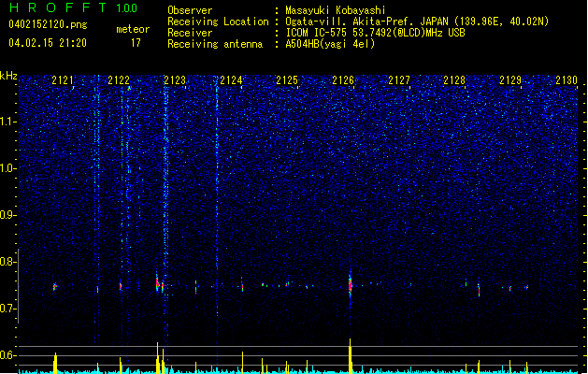Screen dimensions: 588x374
Task: Click location text Ogata-vill. Akita-Pref. JAPAN
Action: coord(366,22)
